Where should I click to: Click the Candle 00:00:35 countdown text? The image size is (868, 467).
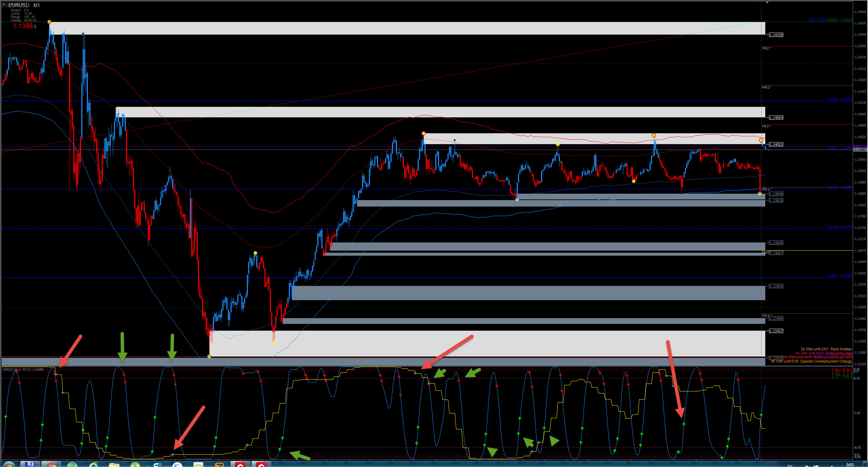pyautogui.click(x=23, y=20)
